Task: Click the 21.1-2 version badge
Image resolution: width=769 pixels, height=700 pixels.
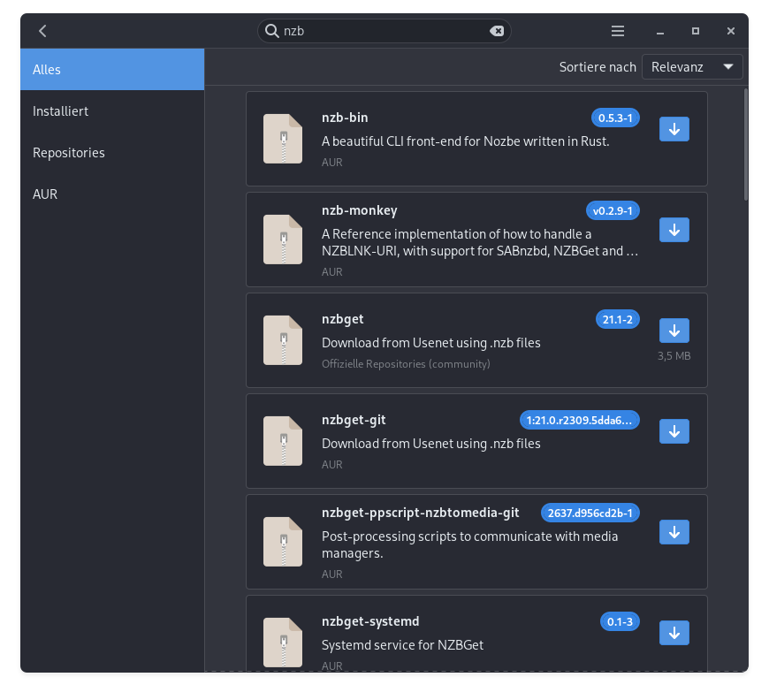Action: tap(617, 319)
